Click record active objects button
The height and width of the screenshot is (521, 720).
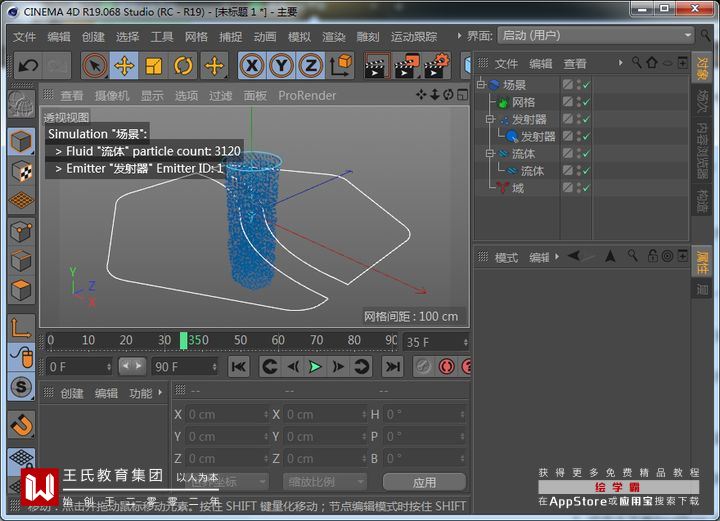[x=447, y=367]
